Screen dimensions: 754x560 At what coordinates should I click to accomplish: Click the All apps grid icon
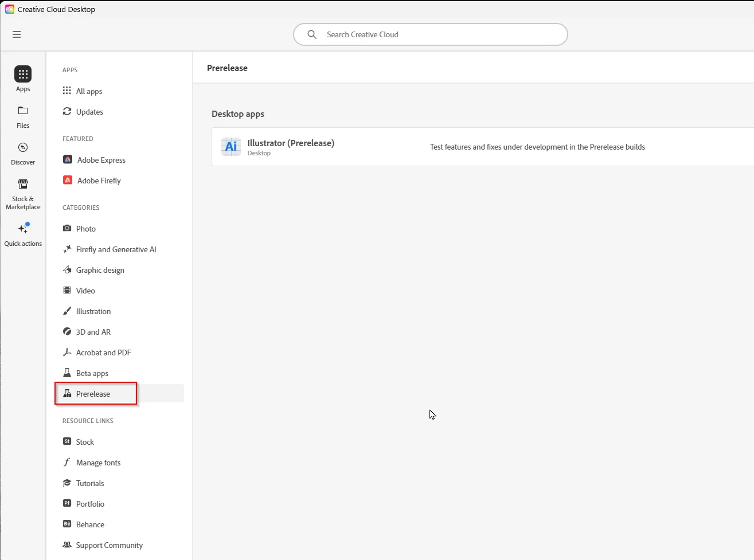tap(67, 91)
